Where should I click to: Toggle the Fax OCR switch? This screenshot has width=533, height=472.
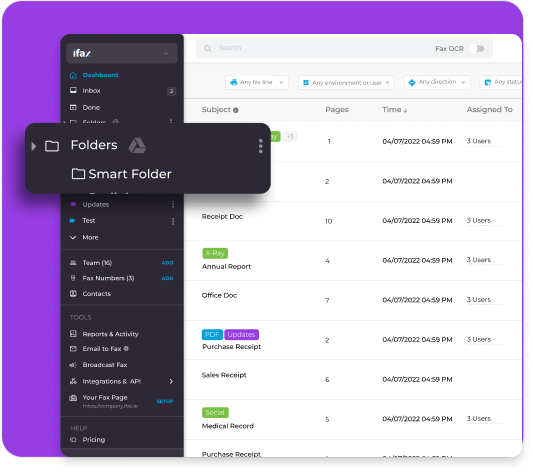click(477, 49)
